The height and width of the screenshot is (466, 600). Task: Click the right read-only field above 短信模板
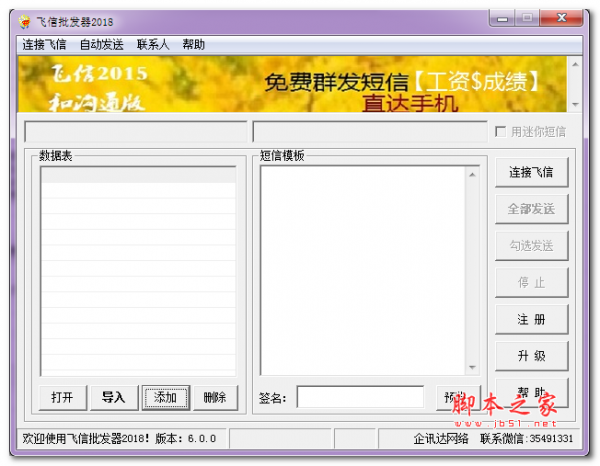[370, 132]
